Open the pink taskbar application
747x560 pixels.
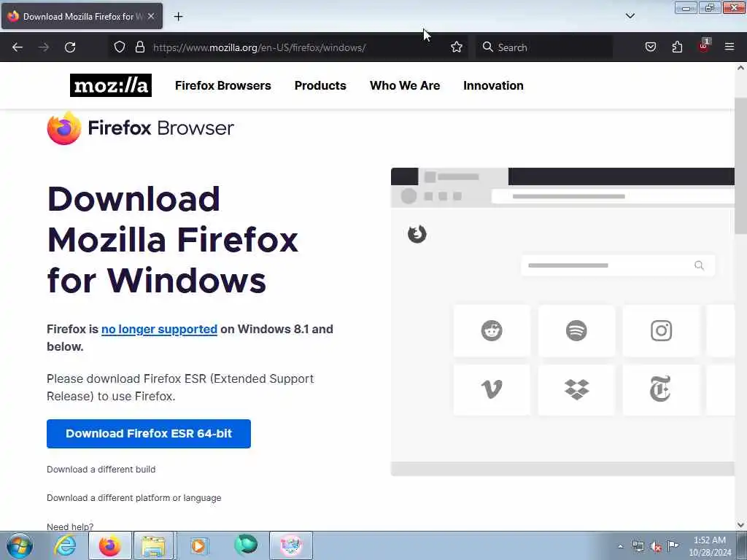[291, 545]
